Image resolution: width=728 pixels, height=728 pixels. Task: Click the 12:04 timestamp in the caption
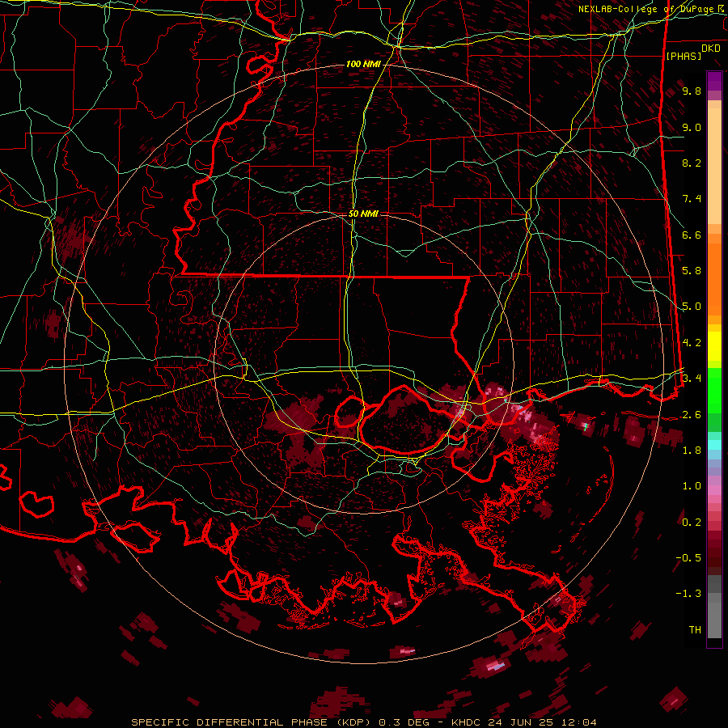579,722
